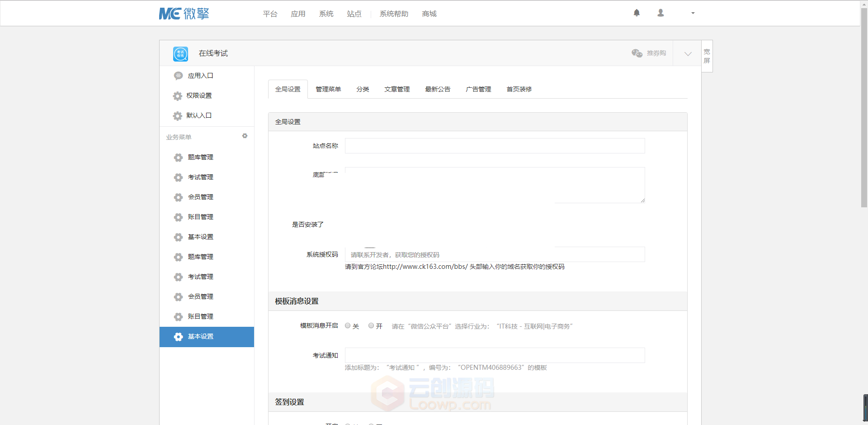Click gear icon of second 账目管理
Screen dimensions: 868x425
tap(178, 317)
